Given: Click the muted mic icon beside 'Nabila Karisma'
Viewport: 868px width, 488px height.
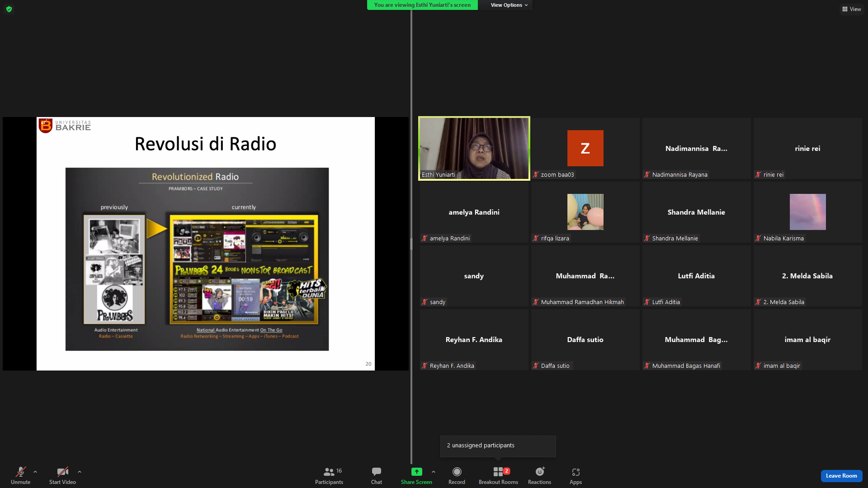Looking at the screenshot, I should click(x=758, y=239).
